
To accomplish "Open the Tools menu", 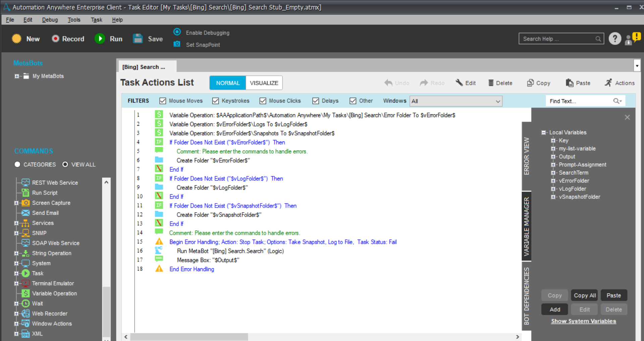I will [74, 20].
